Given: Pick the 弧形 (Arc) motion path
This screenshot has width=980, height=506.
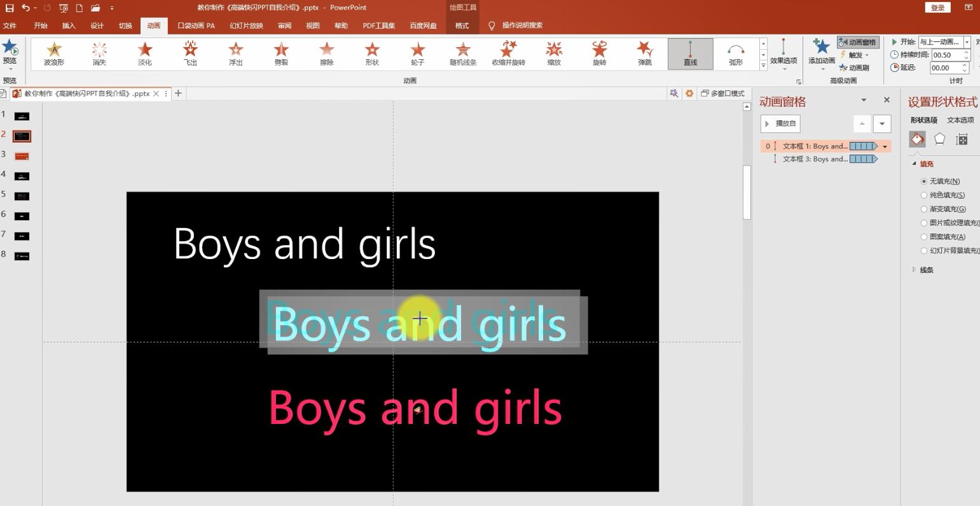Looking at the screenshot, I should click(x=736, y=53).
